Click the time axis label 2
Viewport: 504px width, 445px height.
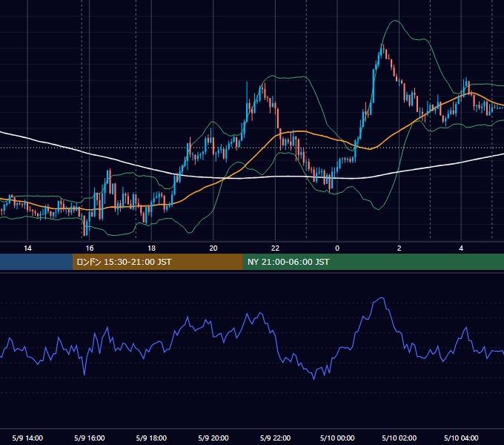click(399, 248)
